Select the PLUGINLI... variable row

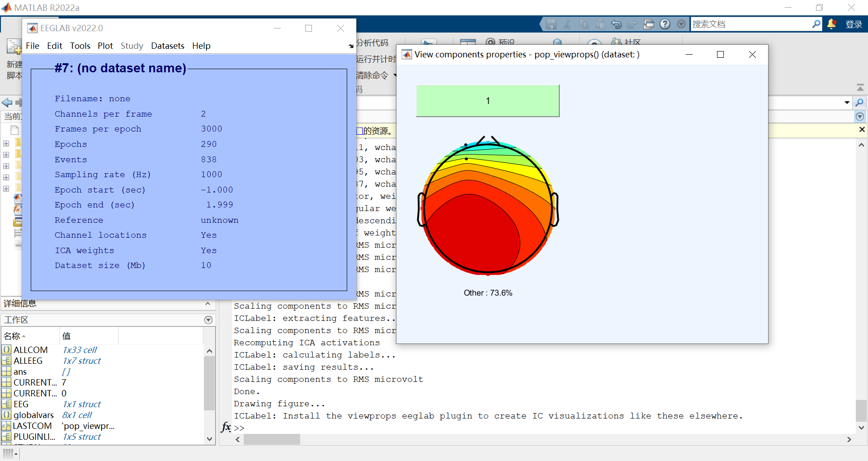tap(102, 437)
